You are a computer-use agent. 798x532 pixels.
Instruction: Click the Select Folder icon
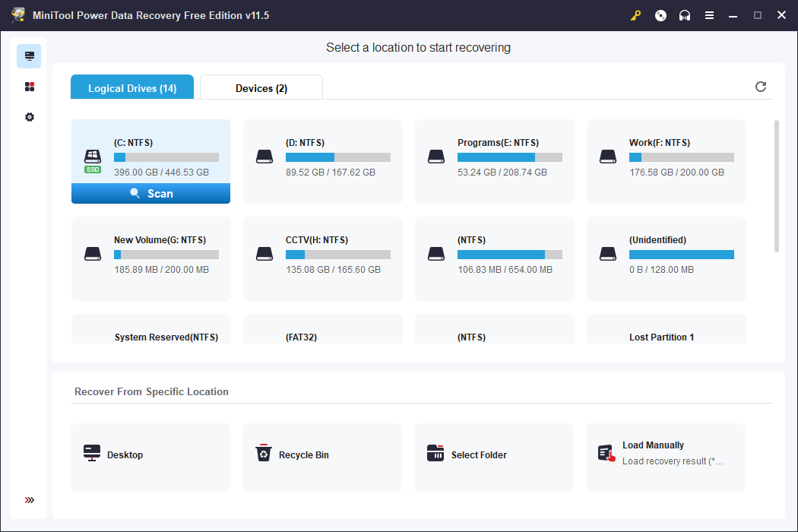tap(435, 453)
